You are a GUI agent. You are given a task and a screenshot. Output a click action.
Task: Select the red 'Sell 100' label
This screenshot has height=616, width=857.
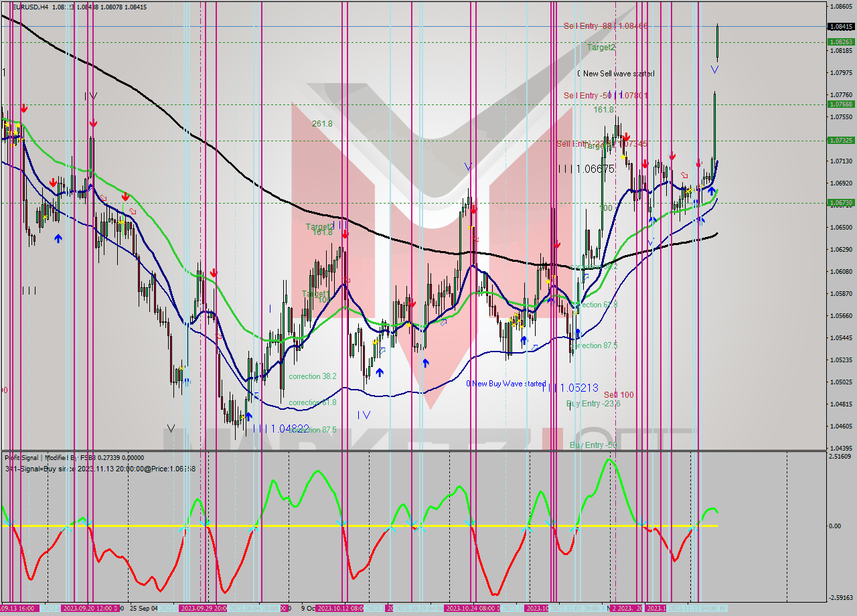pyautogui.click(x=619, y=395)
